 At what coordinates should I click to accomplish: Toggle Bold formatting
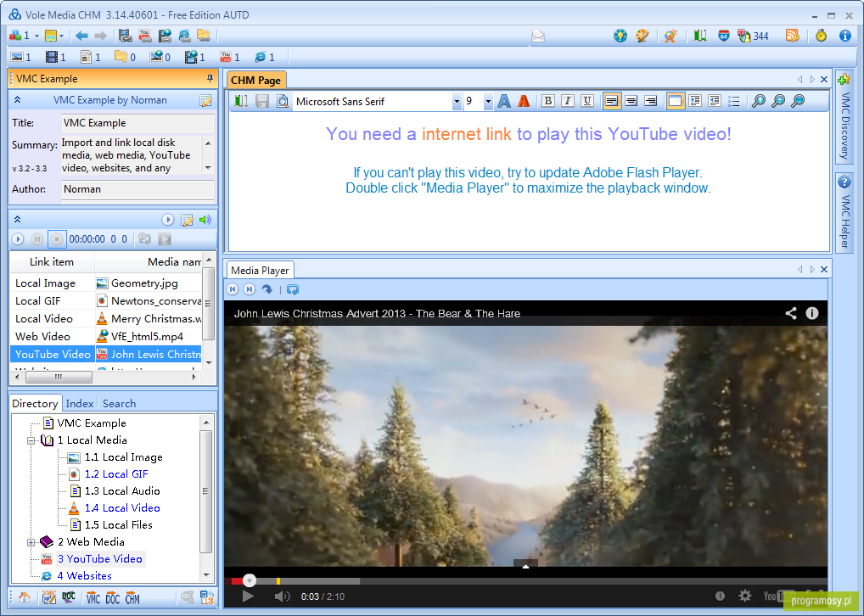click(547, 101)
